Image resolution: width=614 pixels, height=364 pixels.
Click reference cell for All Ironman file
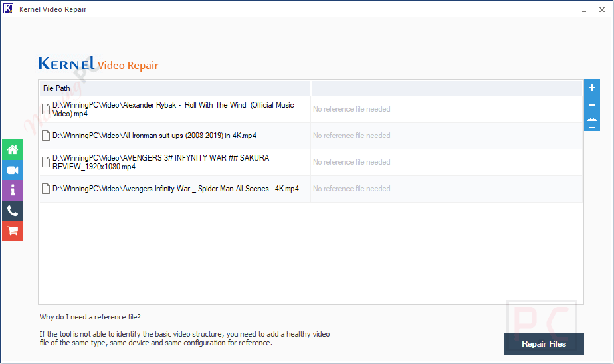447,136
